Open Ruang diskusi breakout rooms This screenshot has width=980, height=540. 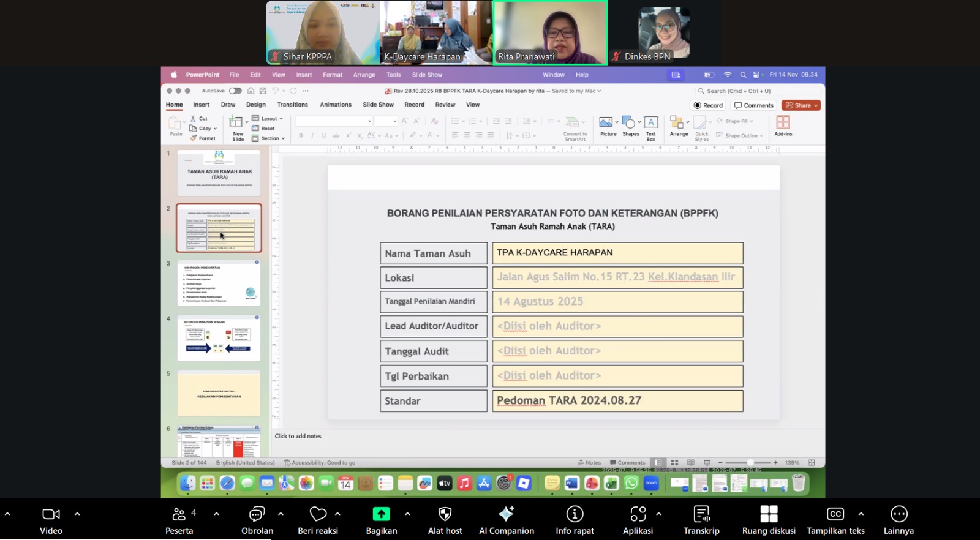click(769, 514)
